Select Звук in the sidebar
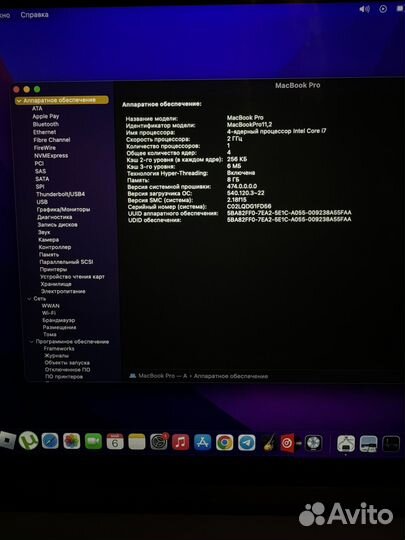Viewport: 405px width, 540px height. pos(44,232)
